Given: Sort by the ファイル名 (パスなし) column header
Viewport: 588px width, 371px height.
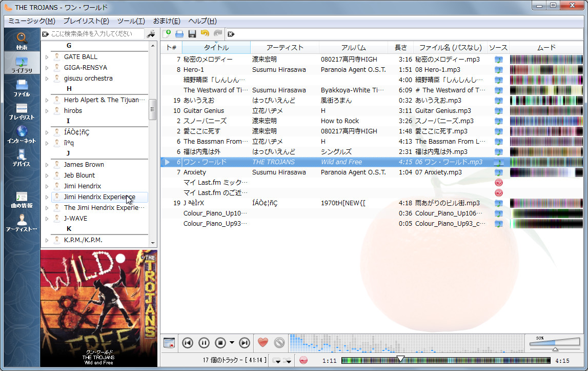Looking at the screenshot, I should [450, 48].
